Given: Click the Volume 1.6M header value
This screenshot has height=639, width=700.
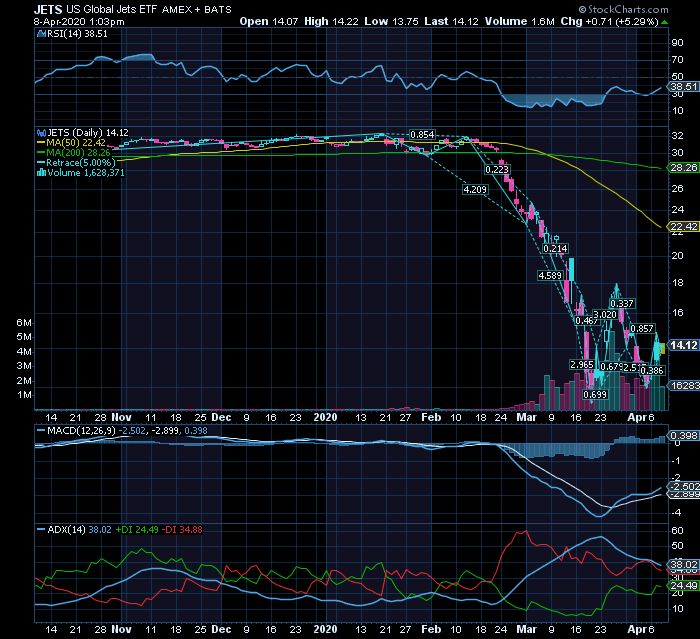Looking at the screenshot, I should pyautogui.click(x=520, y=21).
